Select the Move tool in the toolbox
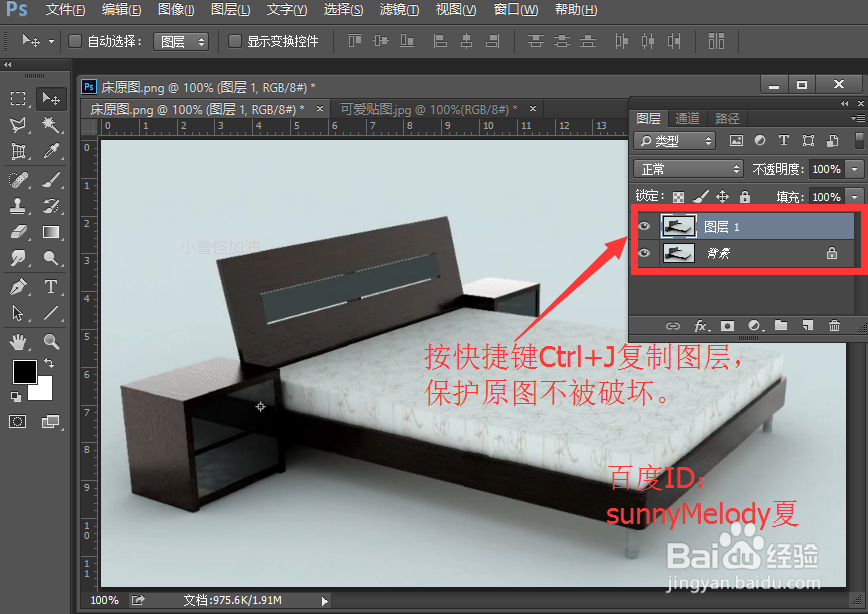Image resolution: width=868 pixels, height=614 pixels. pos(51,99)
